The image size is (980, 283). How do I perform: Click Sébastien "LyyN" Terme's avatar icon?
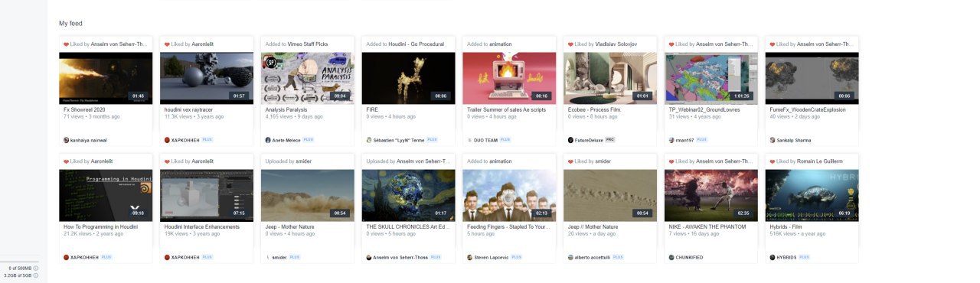point(369,140)
